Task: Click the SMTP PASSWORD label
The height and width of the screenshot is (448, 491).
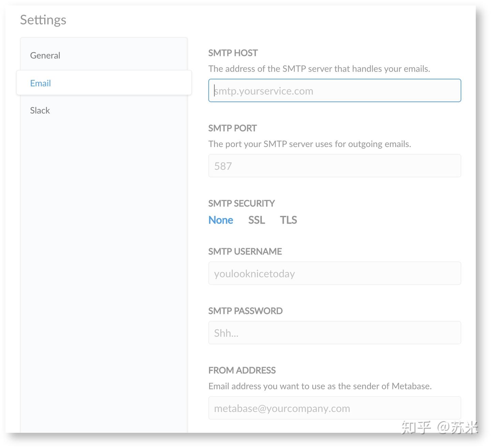Action: (x=245, y=311)
